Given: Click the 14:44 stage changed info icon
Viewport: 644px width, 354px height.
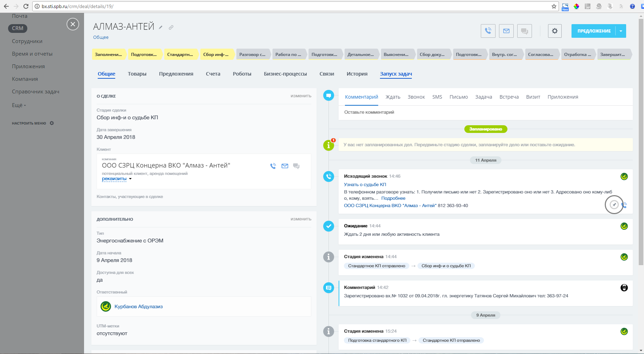Looking at the screenshot, I should coord(328,257).
